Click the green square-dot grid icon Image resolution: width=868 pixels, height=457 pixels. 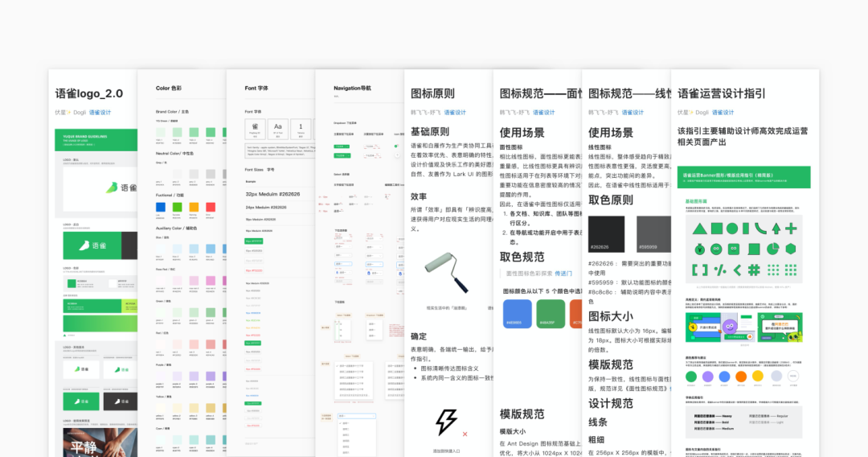pyautogui.click(x=791, y=270)
